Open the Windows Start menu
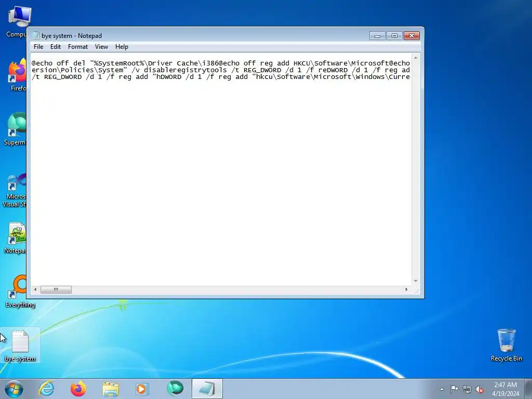532x399 pixels. (x=14, y=389)
